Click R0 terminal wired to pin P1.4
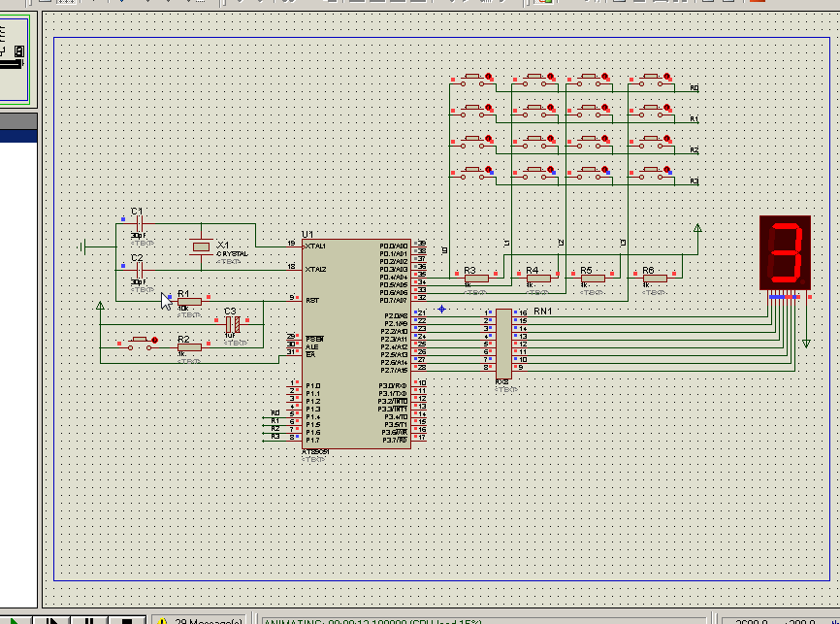This screenshot has width=840, height=624. tap(275, 413)
